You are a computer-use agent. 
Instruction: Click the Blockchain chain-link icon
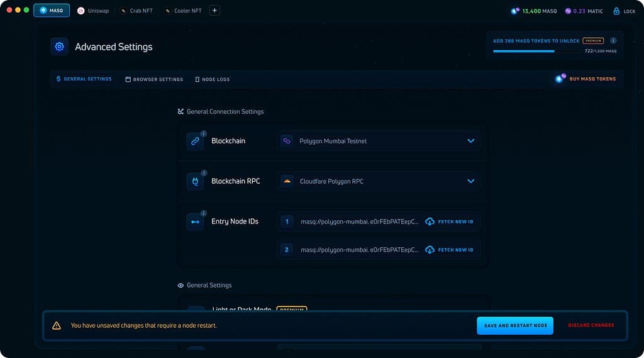(x=195, y=141)
